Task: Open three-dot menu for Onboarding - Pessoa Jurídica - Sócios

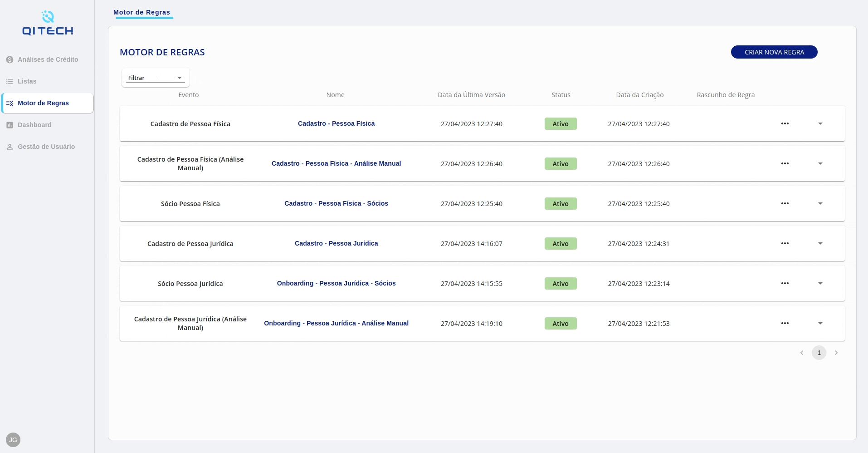Action: point(785,283)
